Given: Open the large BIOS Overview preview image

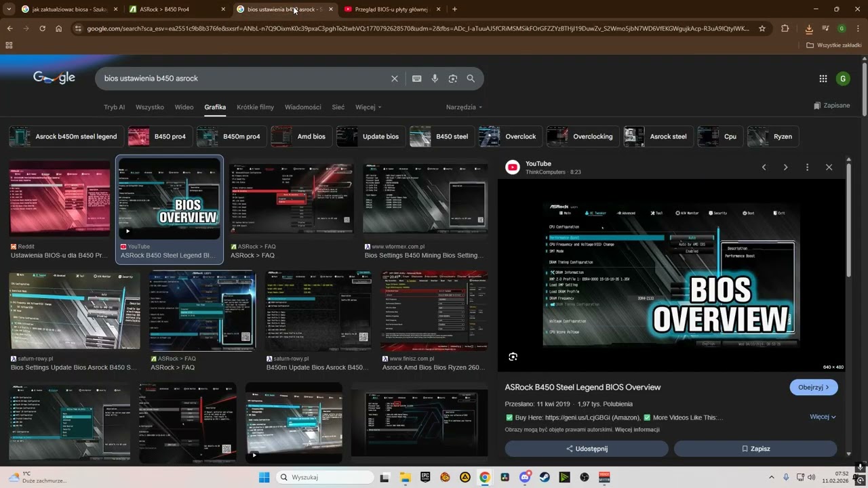Looking at the screenshot, I should 672,276.
